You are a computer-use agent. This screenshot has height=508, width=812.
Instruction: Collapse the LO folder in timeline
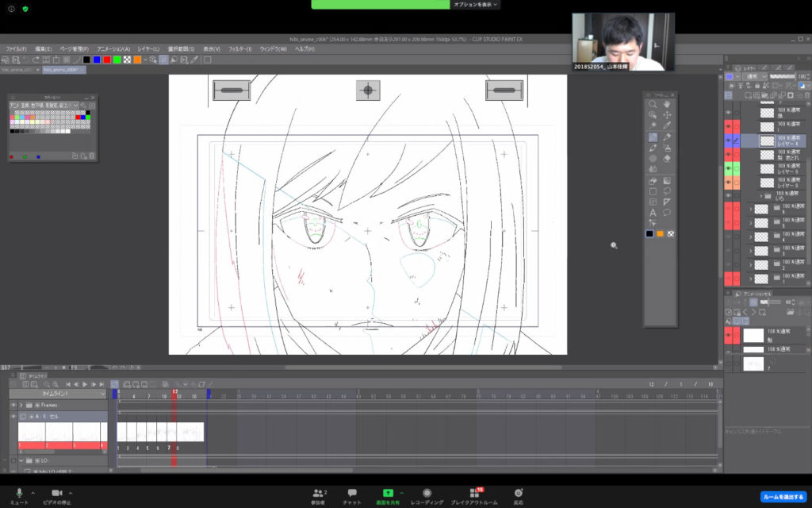(21, 460)
